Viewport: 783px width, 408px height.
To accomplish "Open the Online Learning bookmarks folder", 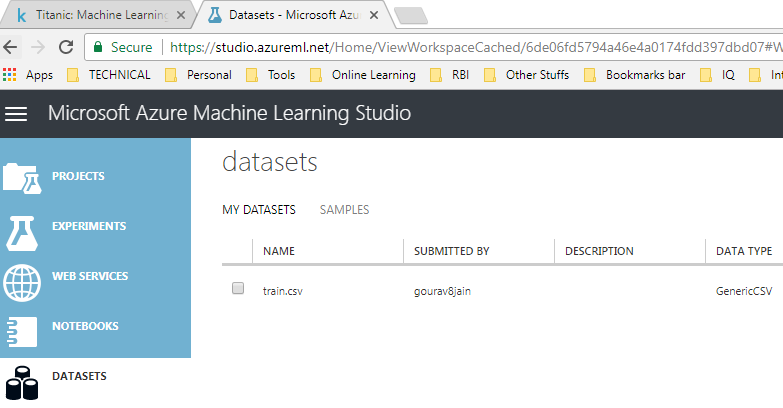I will tap(363, 74).
